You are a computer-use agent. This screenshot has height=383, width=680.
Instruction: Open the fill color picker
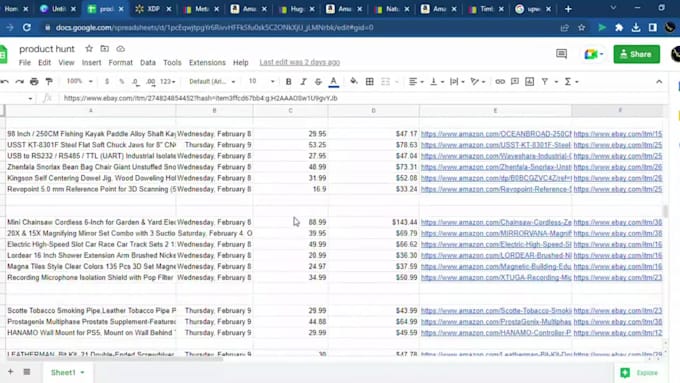(x=354, y=82)
